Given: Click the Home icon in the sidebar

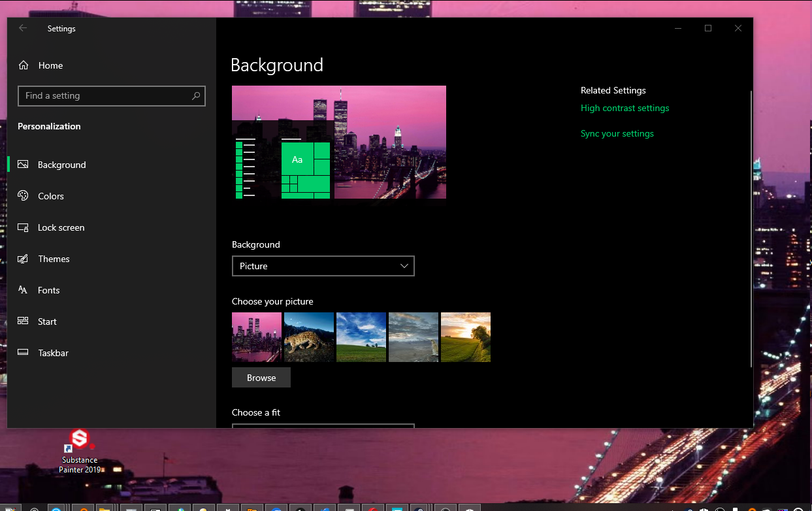Looking at the screenshot, I should (x=24, y=65).
